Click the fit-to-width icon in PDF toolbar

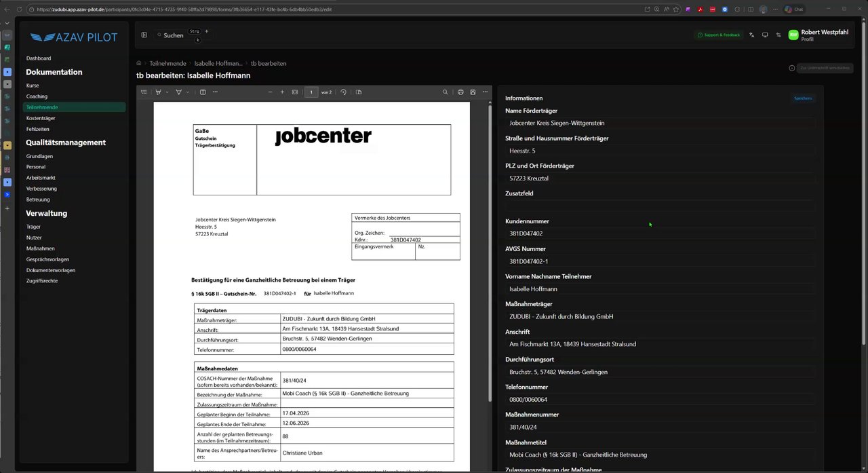coord(295,92)
